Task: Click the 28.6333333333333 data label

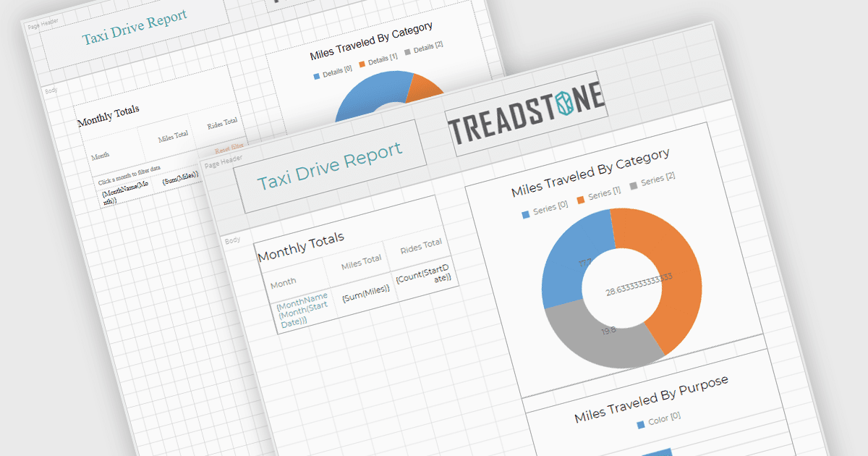Action: (x=639, y=284)
